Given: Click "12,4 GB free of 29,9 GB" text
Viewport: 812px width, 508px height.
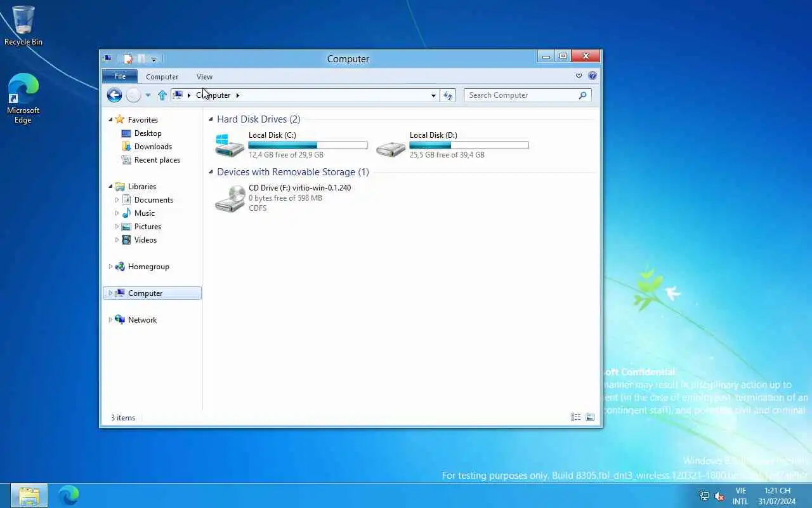Looking at the screenshot, I should tap(286, 155).
